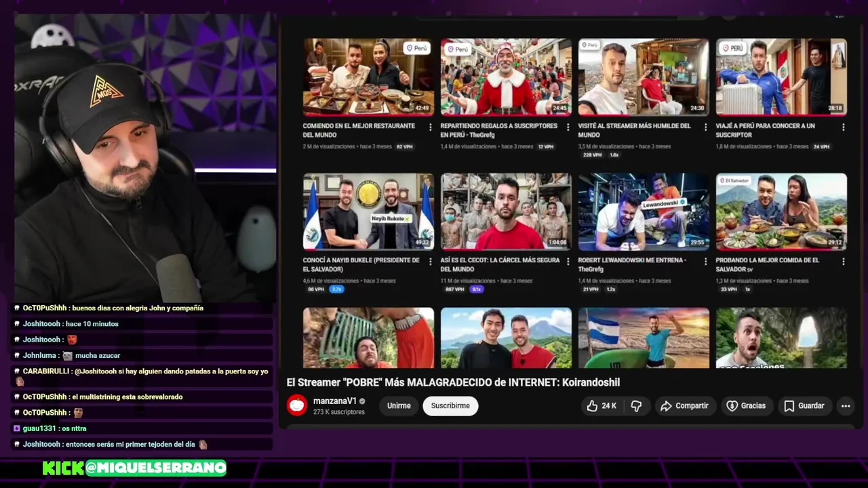Screen dimensions: 868x488
Task: Click the title ASÍ ES EL CECOT
Action: (x=500, y=264)
